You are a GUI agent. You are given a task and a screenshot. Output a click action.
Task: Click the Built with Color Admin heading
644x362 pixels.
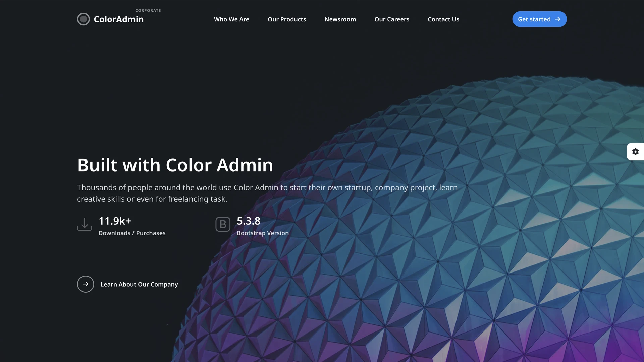pos(175,165)
